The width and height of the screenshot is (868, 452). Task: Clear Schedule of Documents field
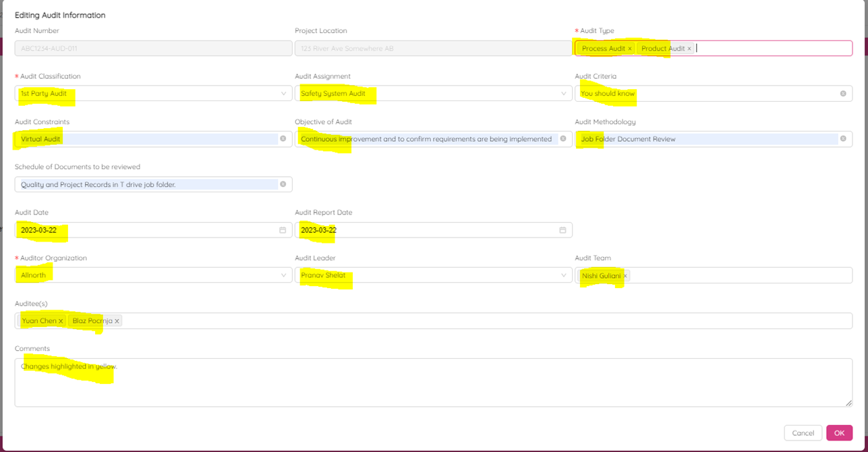pyautogui.click(x=283, y=184)
